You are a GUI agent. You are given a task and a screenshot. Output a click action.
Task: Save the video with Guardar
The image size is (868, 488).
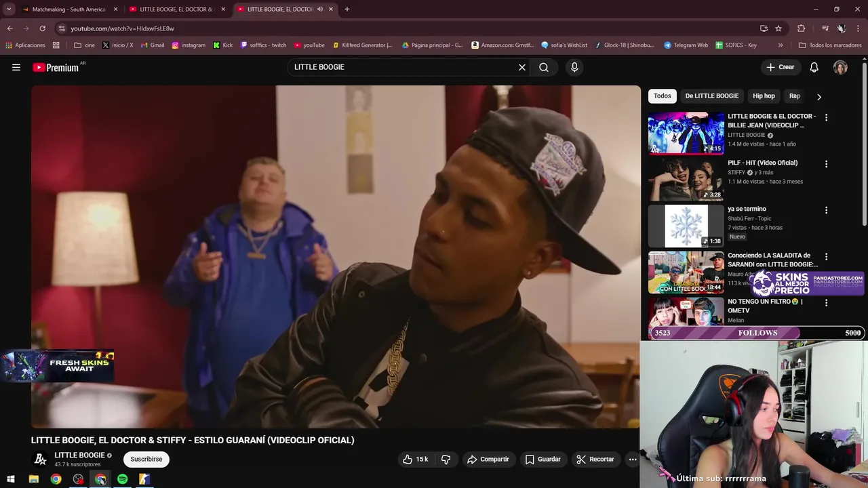point(542,459)
